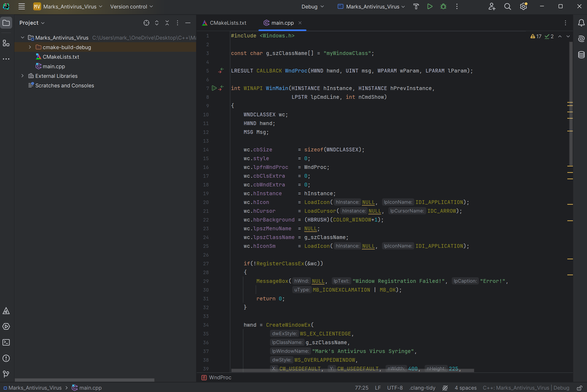Open the Version control dropdown
Screen dimensions: 587x392
(x=131, y=7)
